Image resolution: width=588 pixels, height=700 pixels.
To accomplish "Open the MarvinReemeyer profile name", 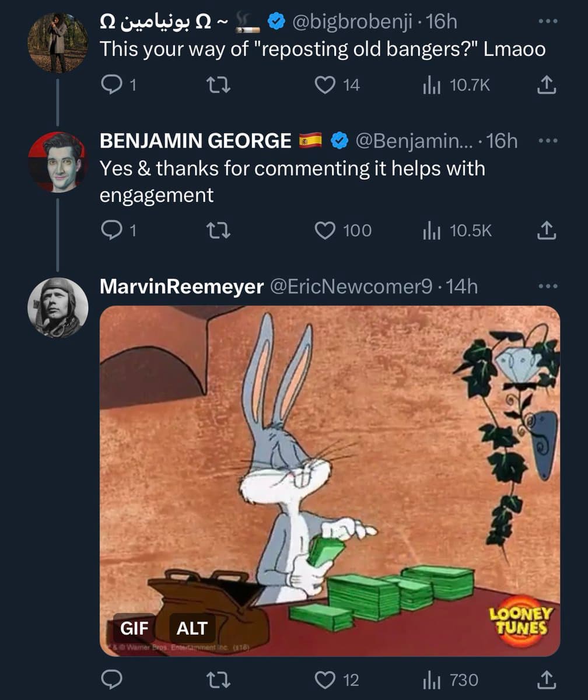I will [x=181, y=286].
